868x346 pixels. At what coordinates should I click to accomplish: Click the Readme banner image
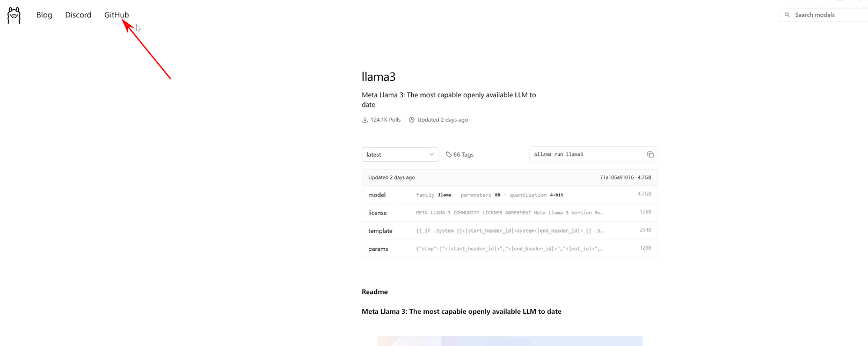coord(509,341)
